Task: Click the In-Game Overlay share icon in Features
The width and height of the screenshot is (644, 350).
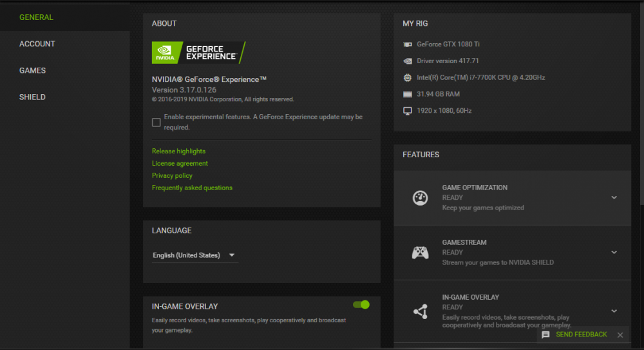Action: 420,311
